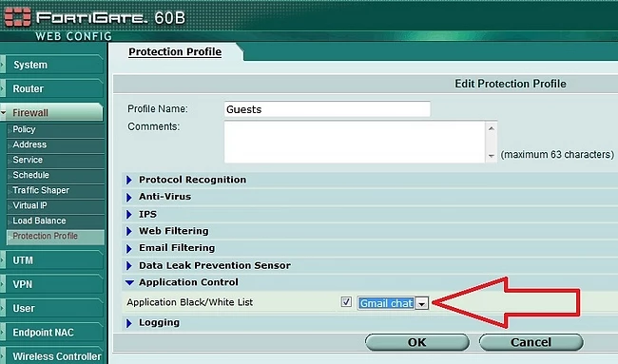Click the WEB CONFIG header text
Viewport: 618px width, 364px height.
[x=74, y=37]
